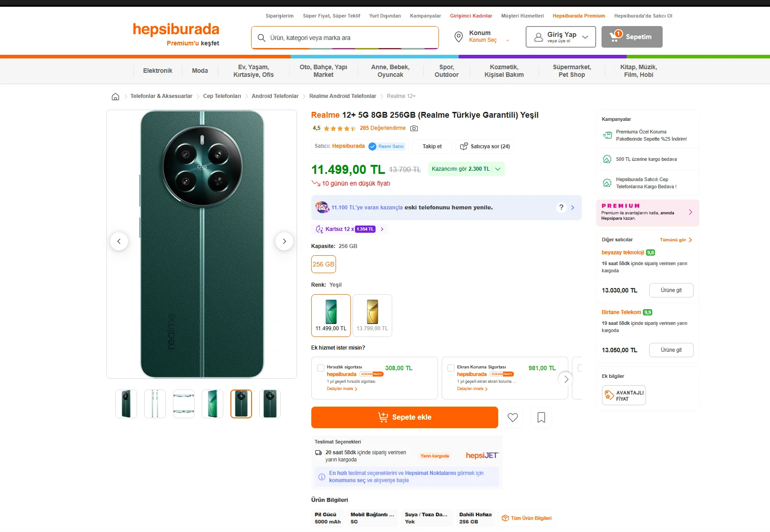Save product with bookmark icon
Screen dimensions: 770x532
(541, 417)
